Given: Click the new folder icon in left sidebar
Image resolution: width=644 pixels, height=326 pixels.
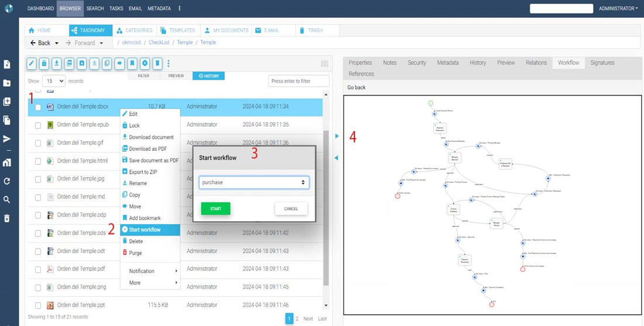Looking at the screenshot, I should click(x=7, y=83).
